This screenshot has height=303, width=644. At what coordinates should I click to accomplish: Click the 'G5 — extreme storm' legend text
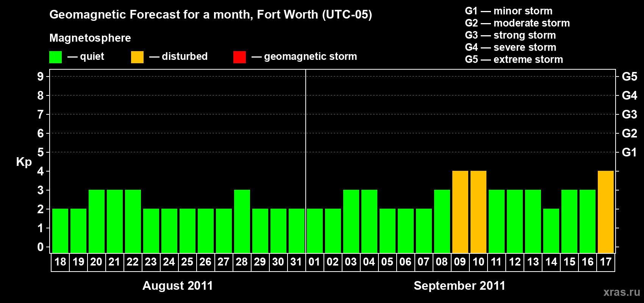point(514,59)
